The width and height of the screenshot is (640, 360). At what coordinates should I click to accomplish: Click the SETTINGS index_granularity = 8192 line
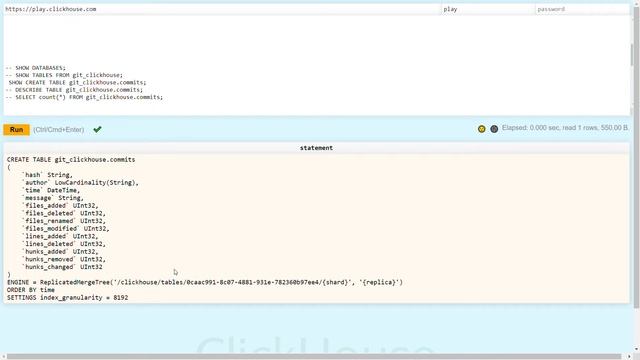tap(67, 298)
